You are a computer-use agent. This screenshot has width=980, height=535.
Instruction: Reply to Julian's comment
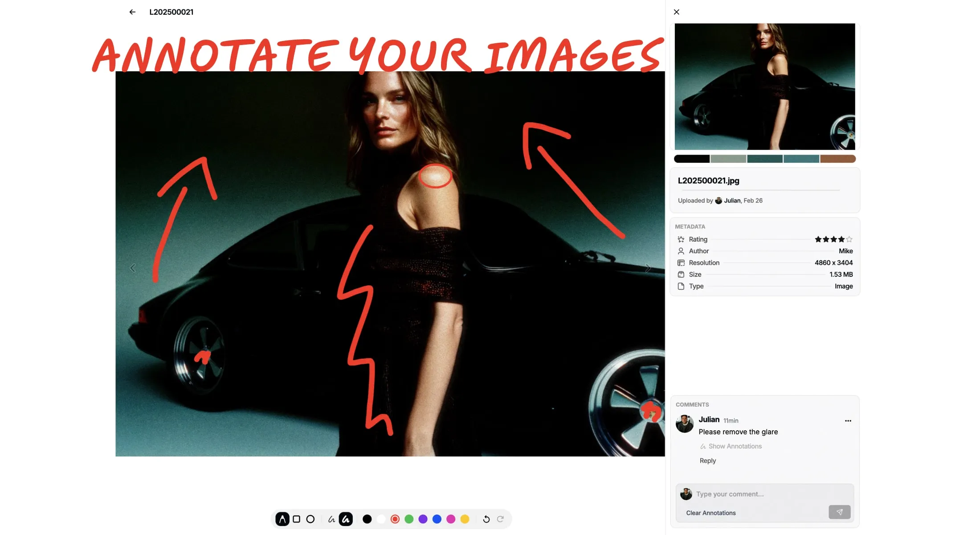pos(708,461)
